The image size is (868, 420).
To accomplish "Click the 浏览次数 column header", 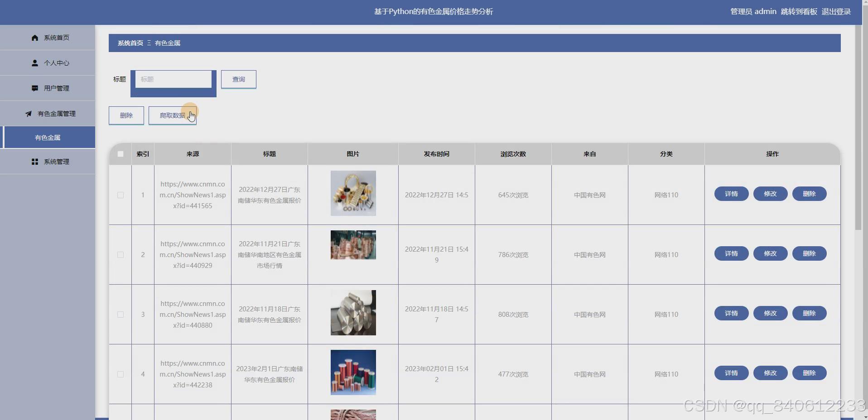I will (513, 154).
